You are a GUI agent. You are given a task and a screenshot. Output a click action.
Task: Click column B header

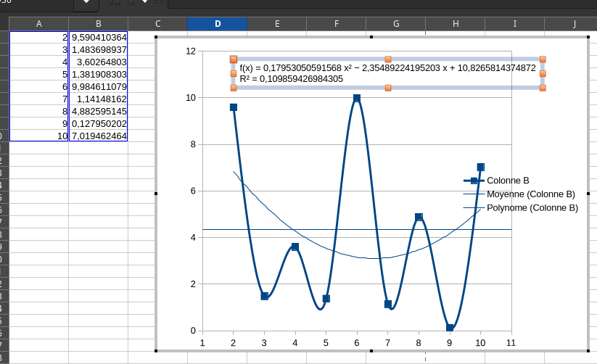pos(99,24)
